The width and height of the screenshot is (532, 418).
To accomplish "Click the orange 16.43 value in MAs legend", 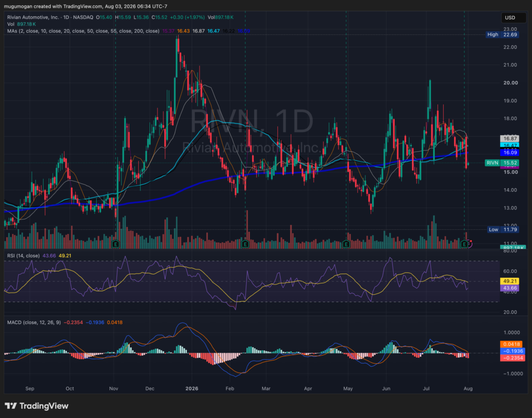I will click(x=183, y=31).
